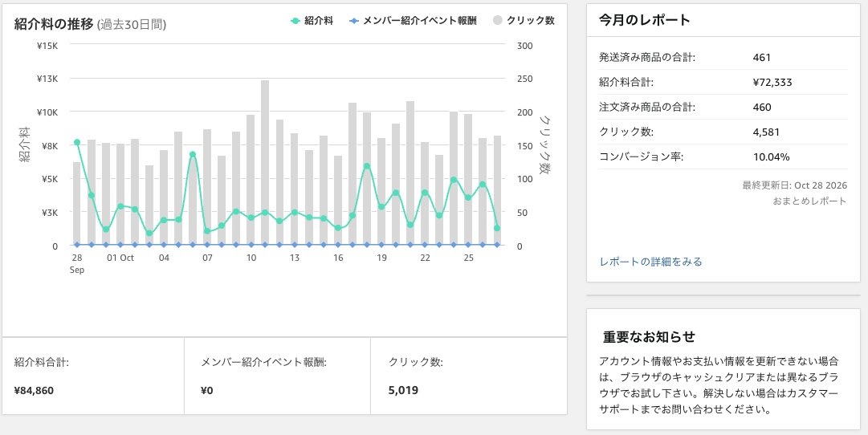Click the コンバージョン率 label
The image size is (868, 435).
[641, 157]
